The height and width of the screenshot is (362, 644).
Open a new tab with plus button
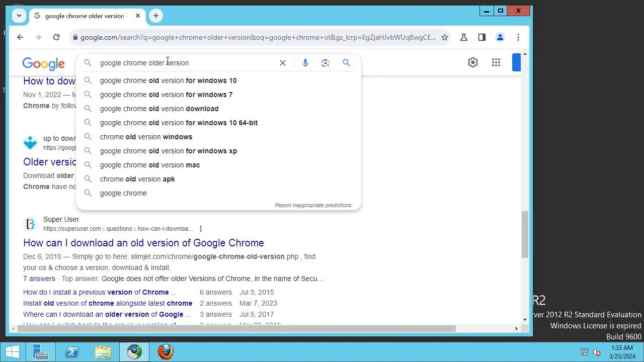coord(156,16)
